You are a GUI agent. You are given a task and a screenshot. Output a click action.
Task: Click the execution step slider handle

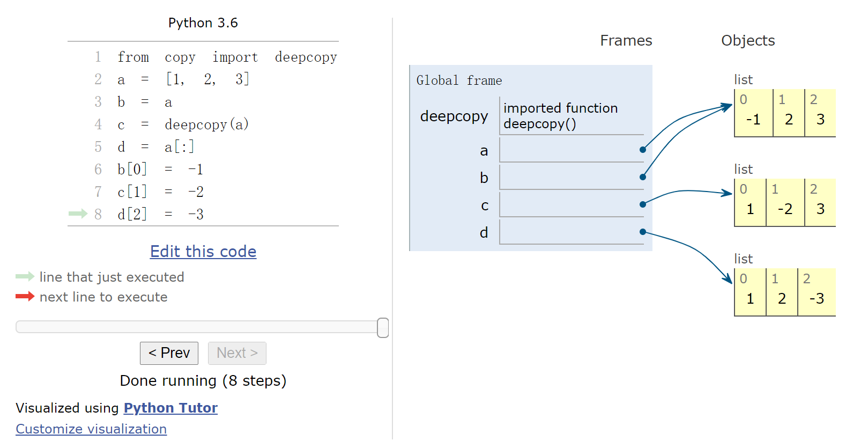coord(383,327)
